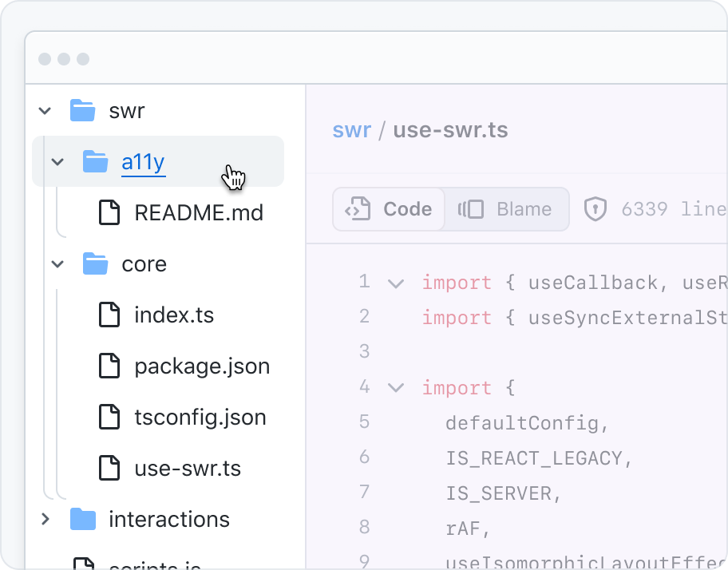The width and height of the screenshot is (728, 570).
Task: Switch to the Code view tab
Action: click(389, 209)
